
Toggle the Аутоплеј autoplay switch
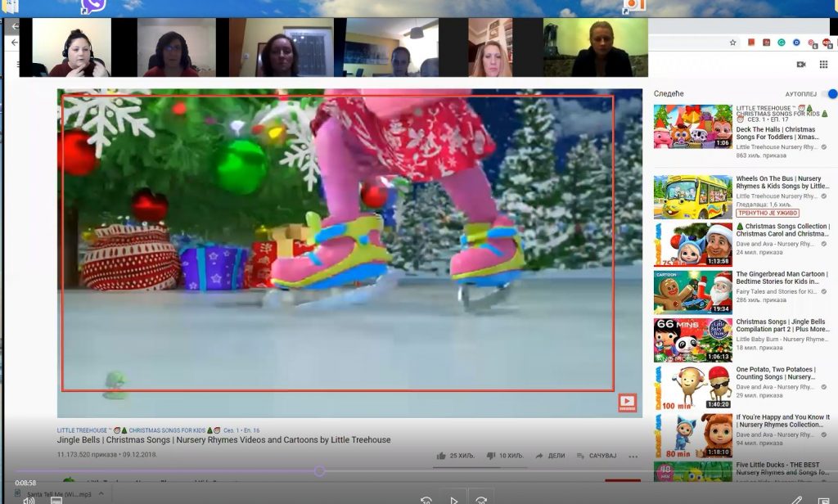point(829,94)
